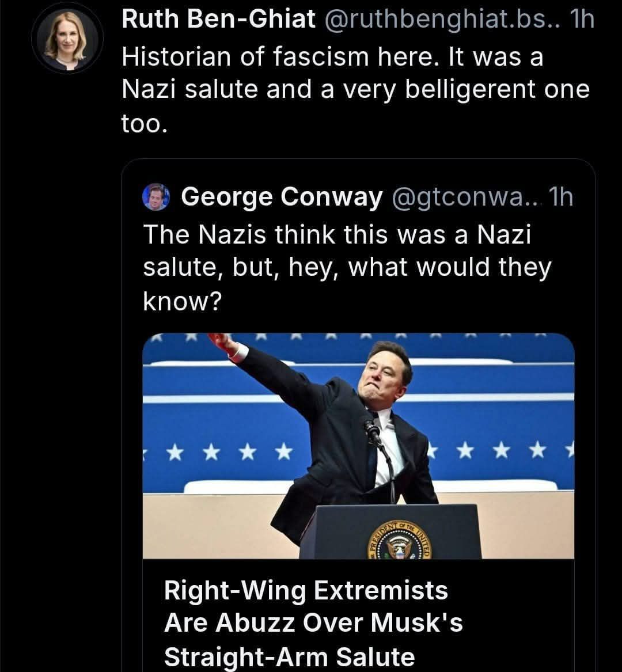Click the 'Straight-Arm Salute' headline line
Screen dimensions: 622x672
[x=289, y=656]
